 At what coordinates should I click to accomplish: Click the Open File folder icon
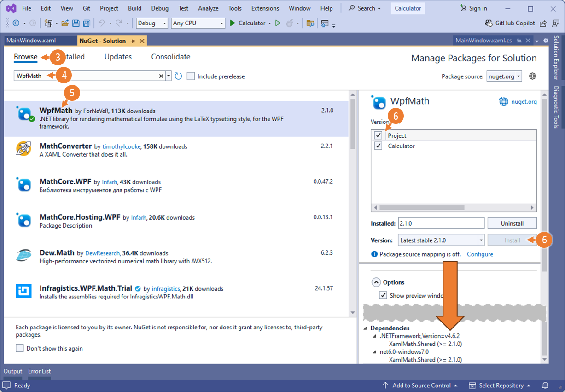pos(65,23)
